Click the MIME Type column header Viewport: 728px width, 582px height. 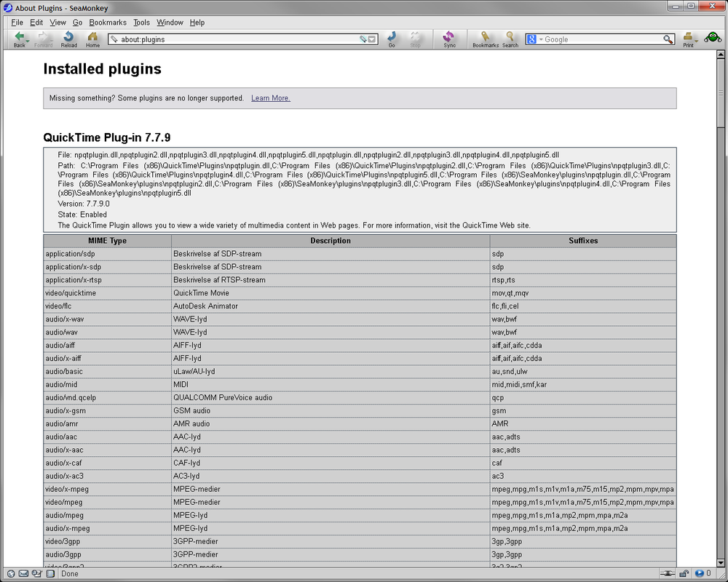click(107, 241)
